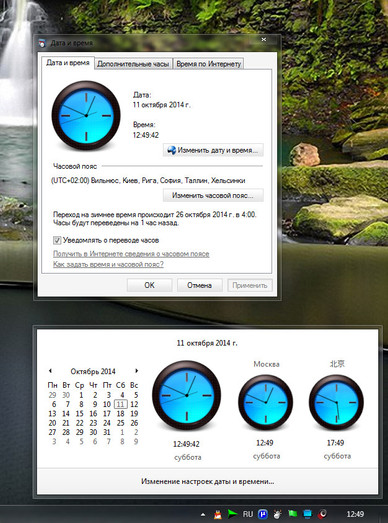The width and height of the screenshot is (388, 523).
Task: Pick October 14 in the calendar
Action: point(66,414)
